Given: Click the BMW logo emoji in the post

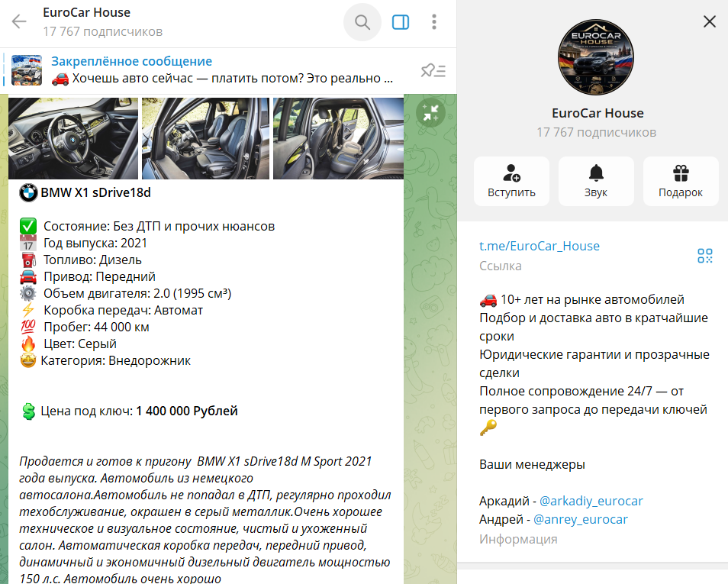Looking at the screenshot, I should pyautogui.click(x=28, y=193).
